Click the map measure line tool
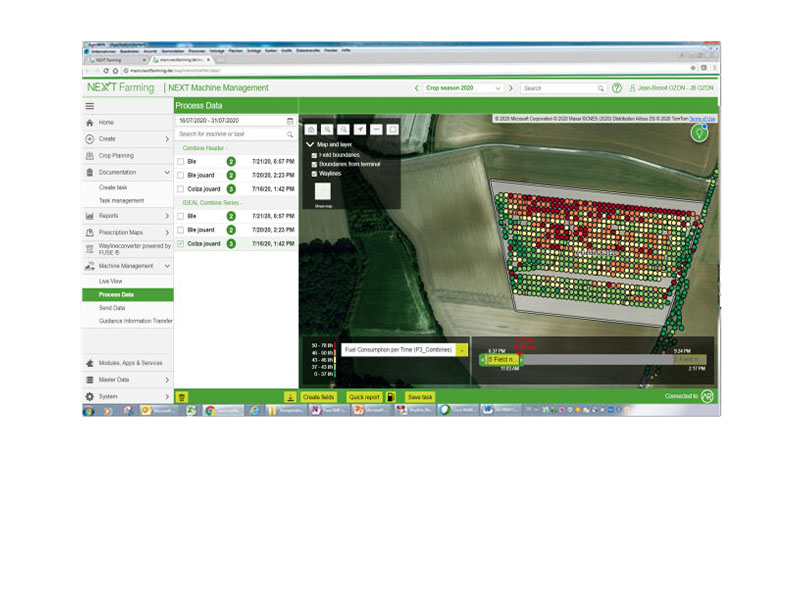The image size is (800, 600). click(376, 130)
